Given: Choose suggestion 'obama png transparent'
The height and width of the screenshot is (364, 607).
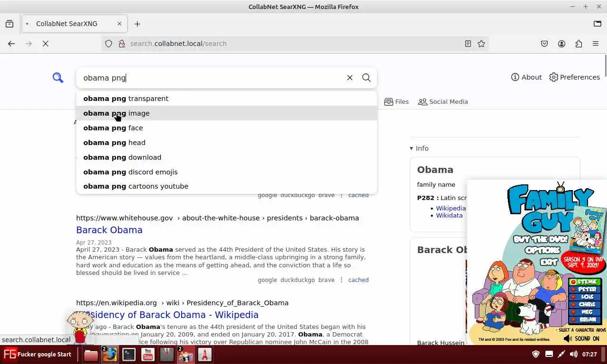Looking at the screenshot, I should [227, 99].
